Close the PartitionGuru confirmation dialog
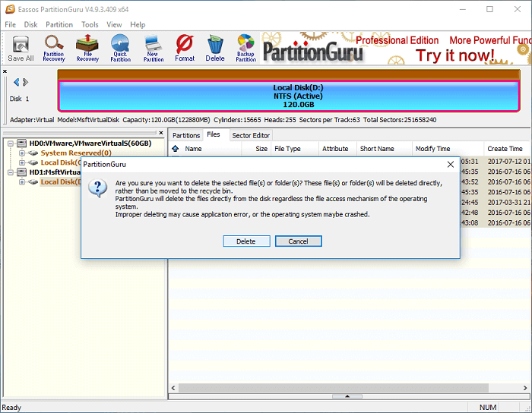Image resolution: width=532 pixels, height=413 pixels. coord(450,164)
